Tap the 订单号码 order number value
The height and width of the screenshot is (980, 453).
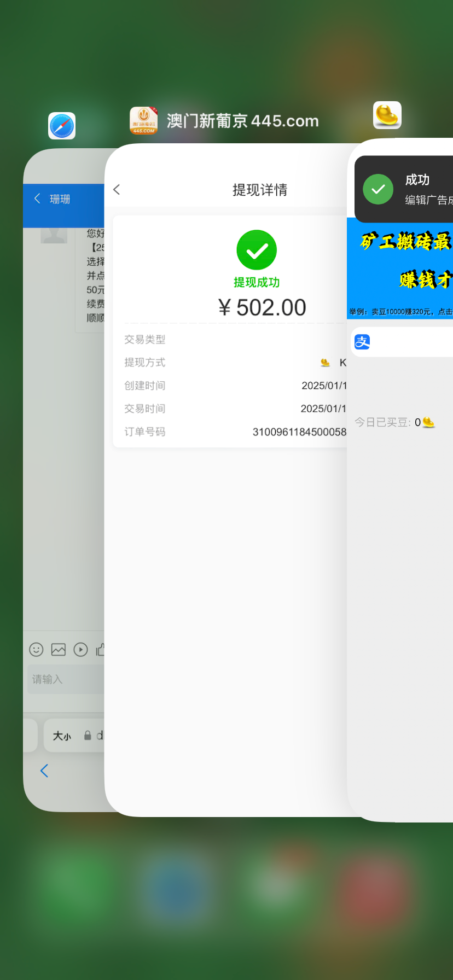click(x=299, y=432)
